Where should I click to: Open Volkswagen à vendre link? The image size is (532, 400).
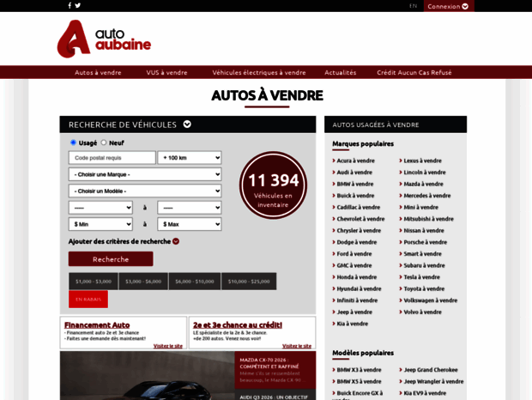tap(430, 300)
